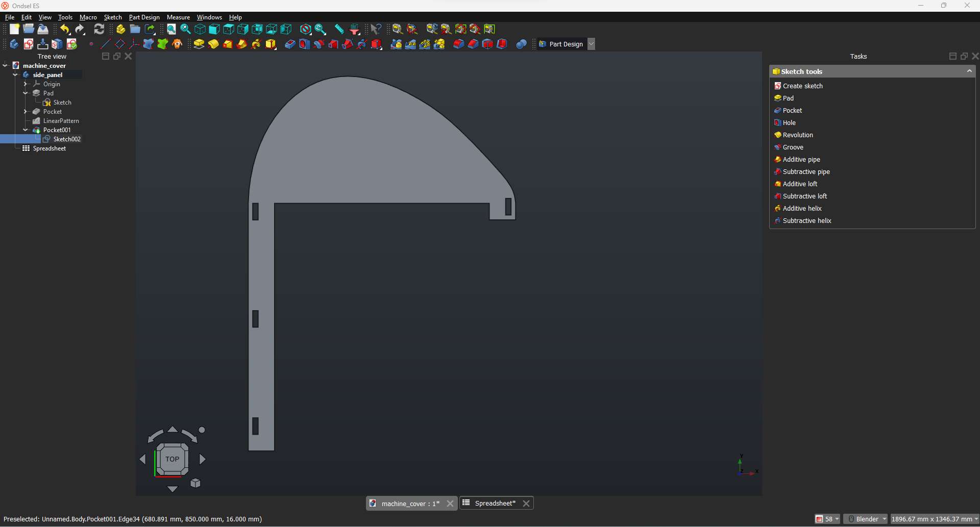
Task: Create a new document with toolbar icon
Action: tap(14, 29)
